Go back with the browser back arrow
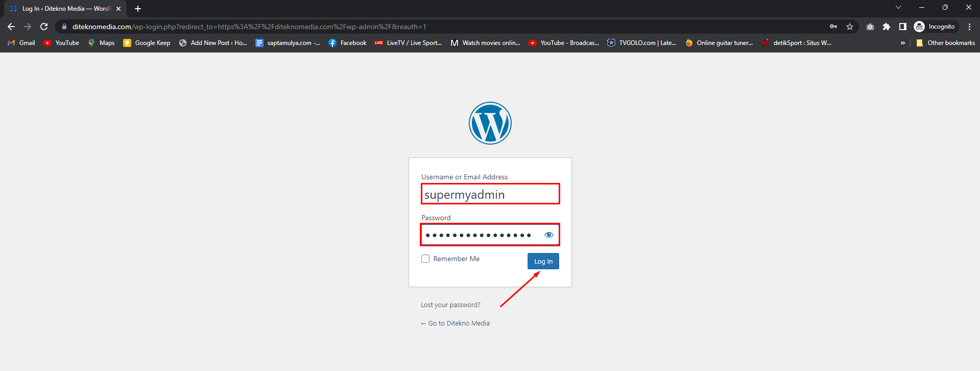The width and height of the screenshot is (980, 371). click(x=11, y=27)
